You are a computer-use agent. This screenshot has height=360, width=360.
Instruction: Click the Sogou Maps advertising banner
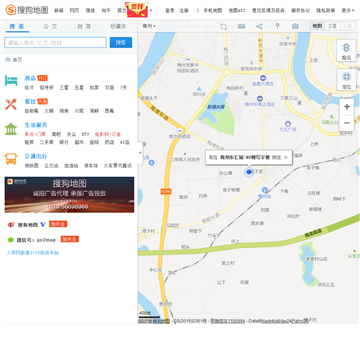(x=69, y=195)
